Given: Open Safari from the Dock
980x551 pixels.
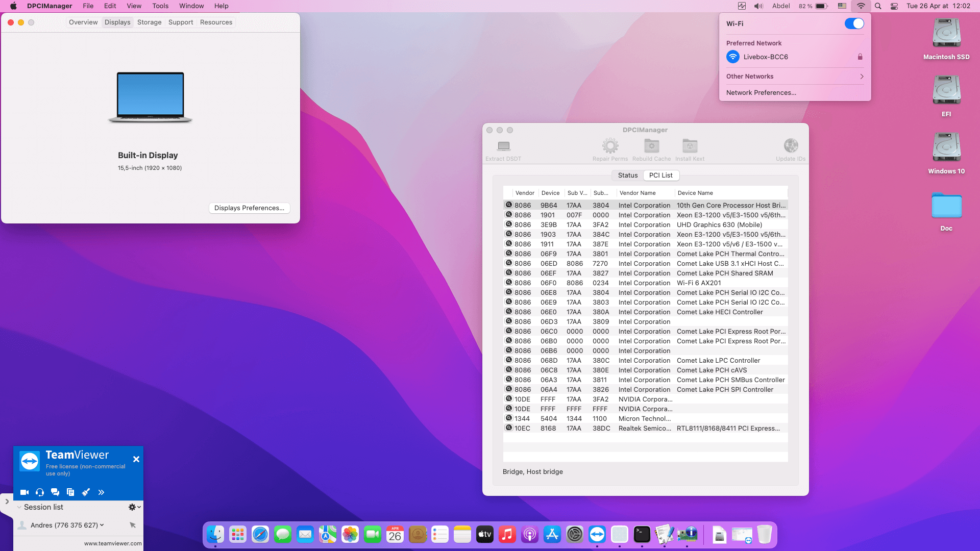Looking at the screenshot, I should (x=260, y=535).
